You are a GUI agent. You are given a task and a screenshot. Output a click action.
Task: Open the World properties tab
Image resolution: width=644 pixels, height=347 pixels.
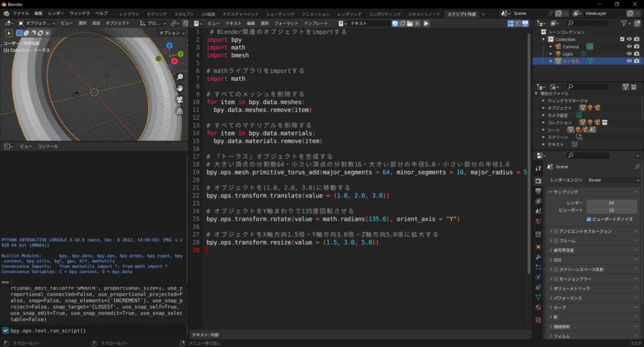tap(538, 222)
